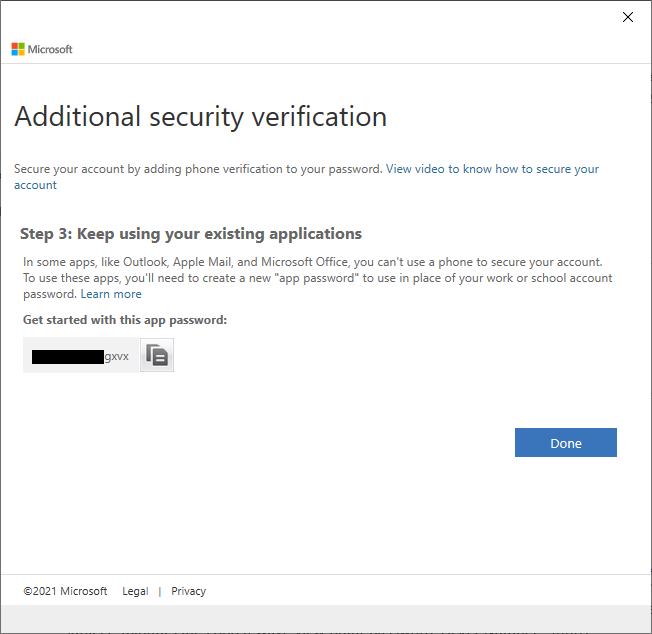Screen dimensions: 652x634
Task: Copy the app password to clipboard
Action: click(x=157, y=355)
